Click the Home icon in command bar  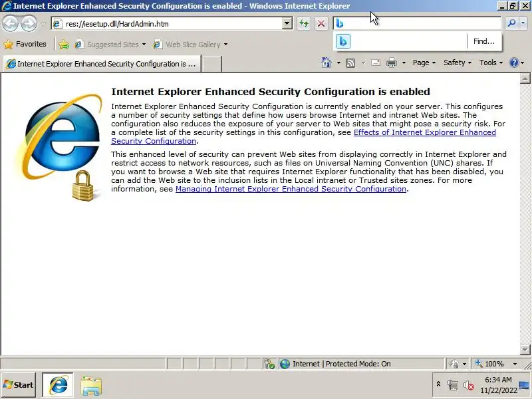point(326,63)
